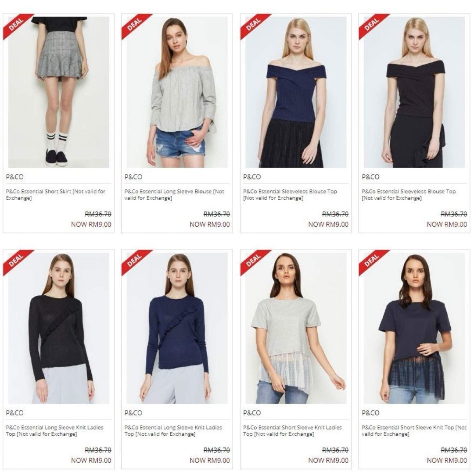Click the P&CO brand label under the skirt
The width and height of the screenshot is (474, 476).
click(x=14, y=177)
